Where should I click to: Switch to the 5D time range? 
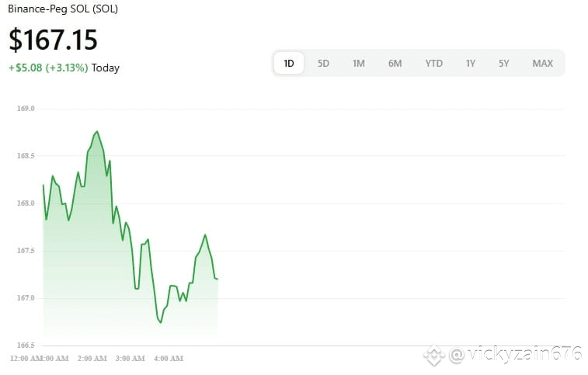(323, 64)
